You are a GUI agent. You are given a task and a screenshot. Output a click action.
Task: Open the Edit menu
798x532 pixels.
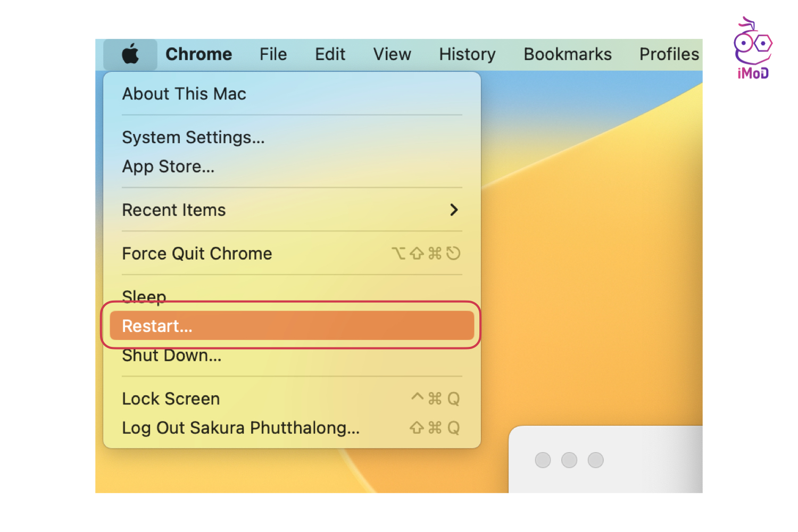(x=330, y=54)
